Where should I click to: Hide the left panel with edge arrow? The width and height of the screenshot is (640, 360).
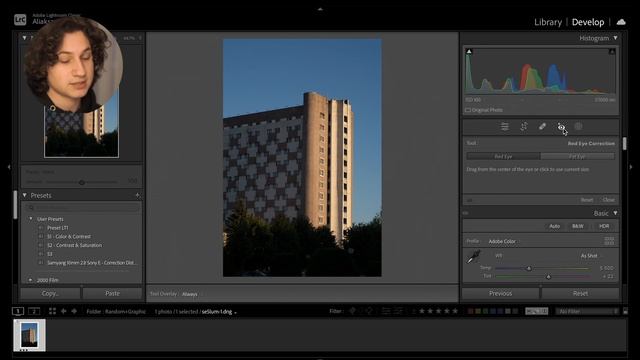9,167
